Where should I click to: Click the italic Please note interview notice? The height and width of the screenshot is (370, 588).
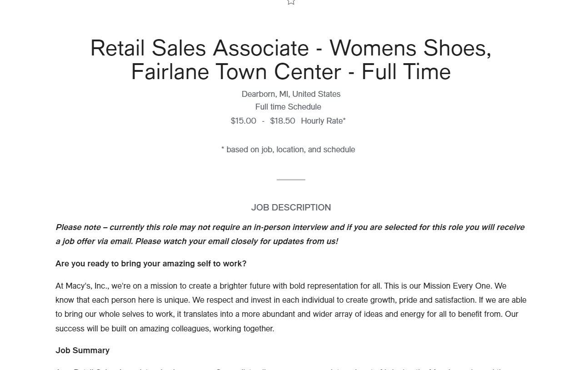pos(290,234)
